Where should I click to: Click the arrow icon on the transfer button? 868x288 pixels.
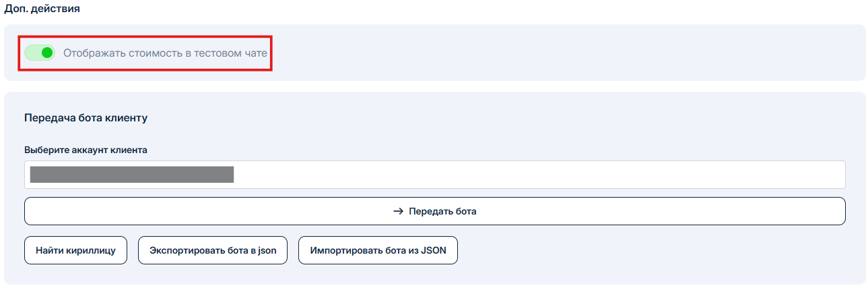(398, 211)
